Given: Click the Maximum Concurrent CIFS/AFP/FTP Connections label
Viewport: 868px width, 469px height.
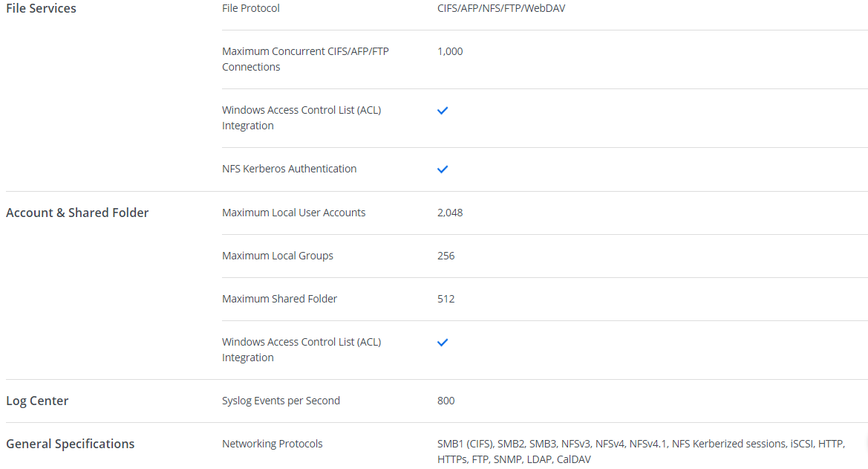Looking at the screenshot, I should coord(305,59).
